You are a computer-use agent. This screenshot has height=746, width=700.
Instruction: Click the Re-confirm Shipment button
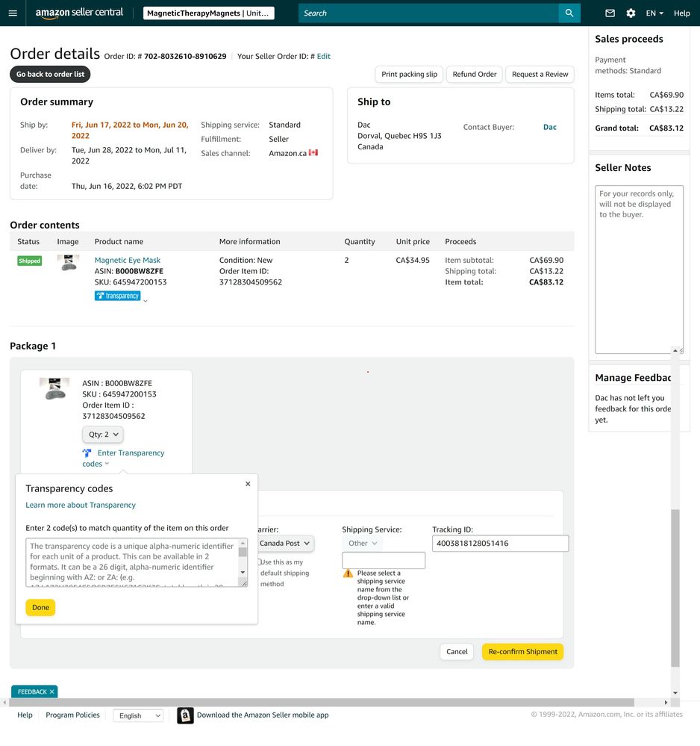522,652
